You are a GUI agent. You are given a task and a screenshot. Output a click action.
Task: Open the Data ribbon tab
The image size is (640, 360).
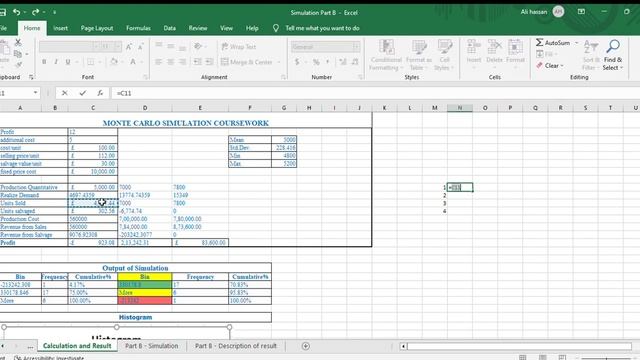click(169, 28)
